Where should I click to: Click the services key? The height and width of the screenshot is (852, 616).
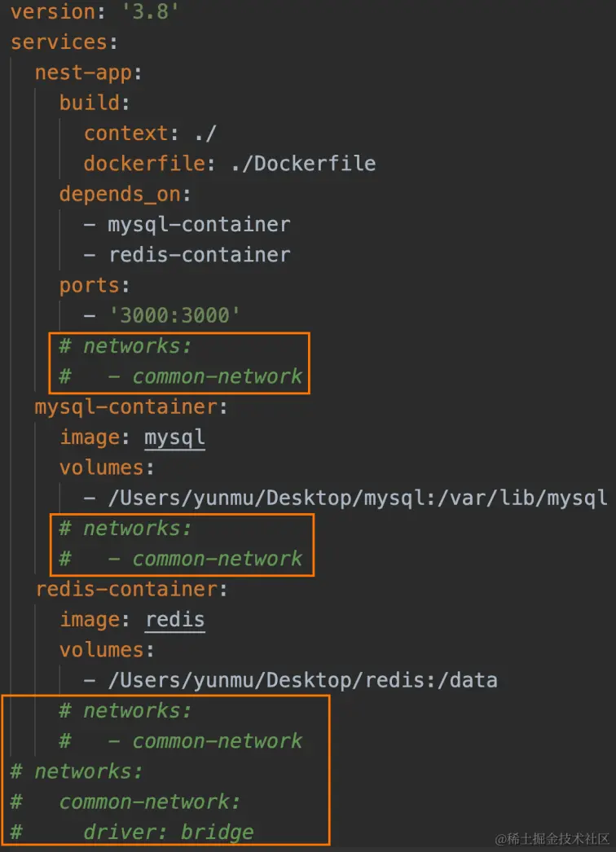click(x=59, y=42)
